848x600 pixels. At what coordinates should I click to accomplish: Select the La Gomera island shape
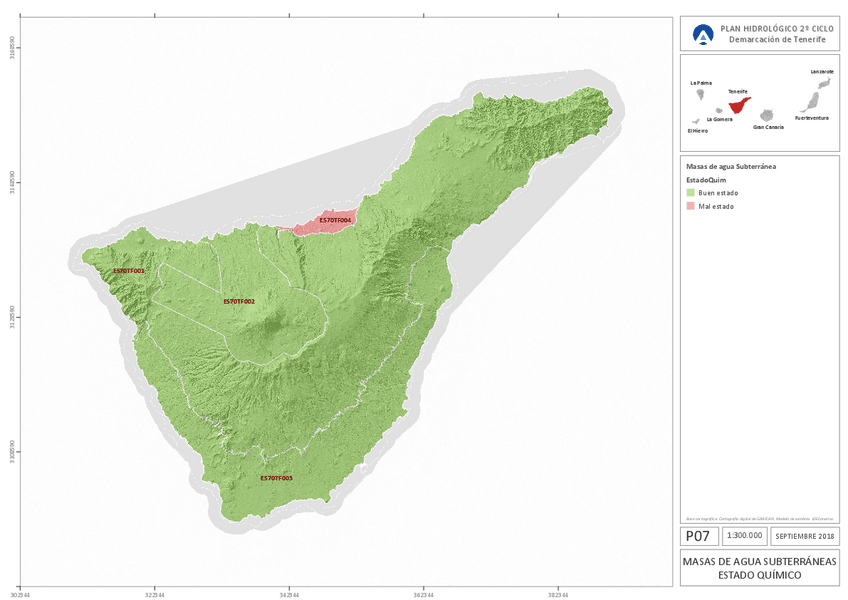click(x=720, y=111)
